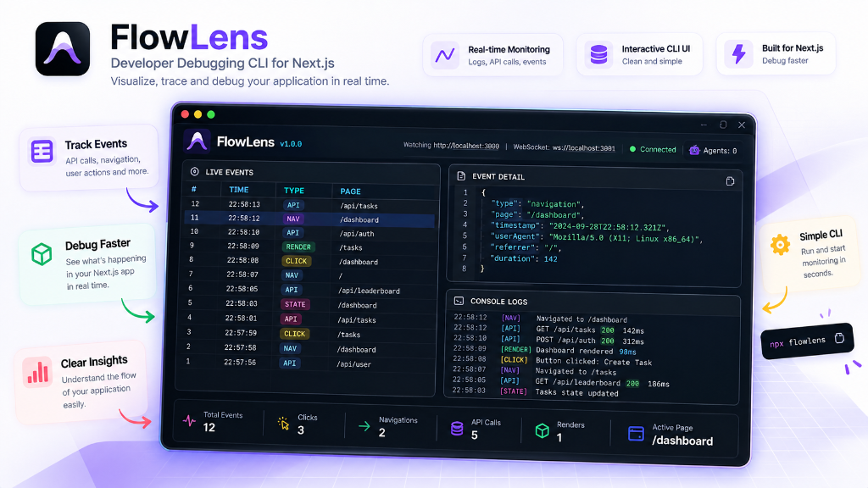The image size is (868, 488).
Task: Open the watched http://localhost:3000 link
Action: tap(466, 146)
